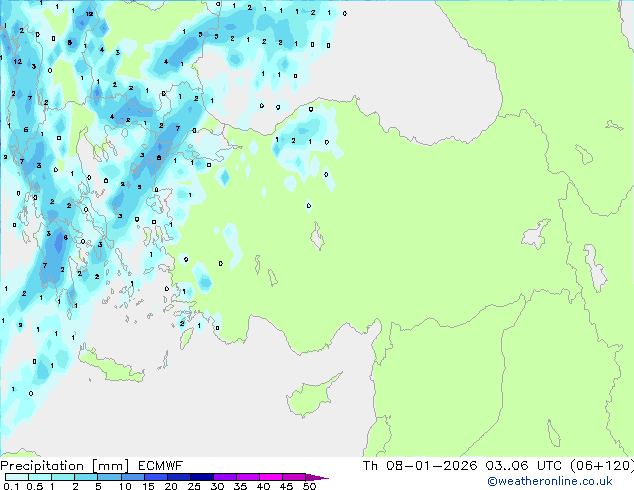This screenshot has width=634, height=490.
Task: Select the 45–50 mm legend color swatch
Action: tap(294, 477)
